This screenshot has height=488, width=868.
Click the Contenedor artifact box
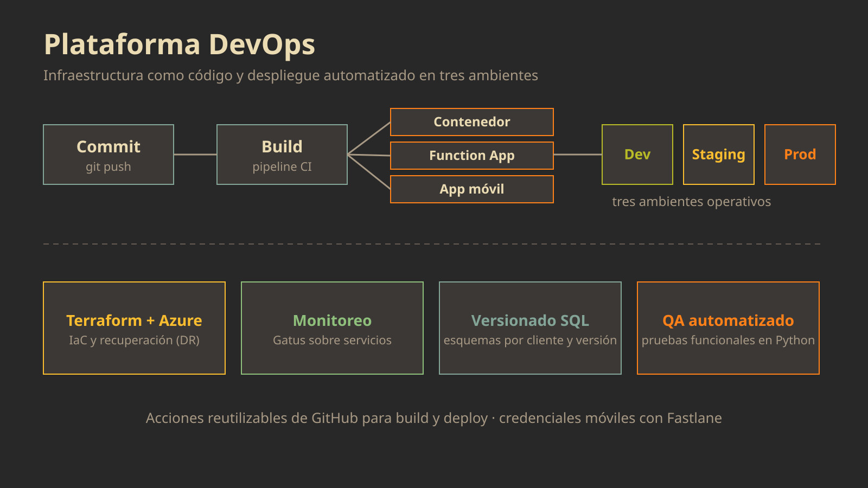tap(472, 122)
